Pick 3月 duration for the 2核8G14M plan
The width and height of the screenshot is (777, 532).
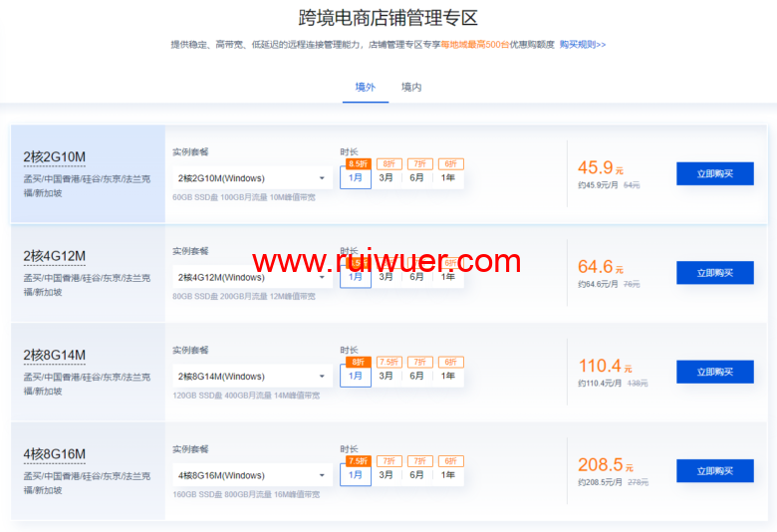(387, 377)
